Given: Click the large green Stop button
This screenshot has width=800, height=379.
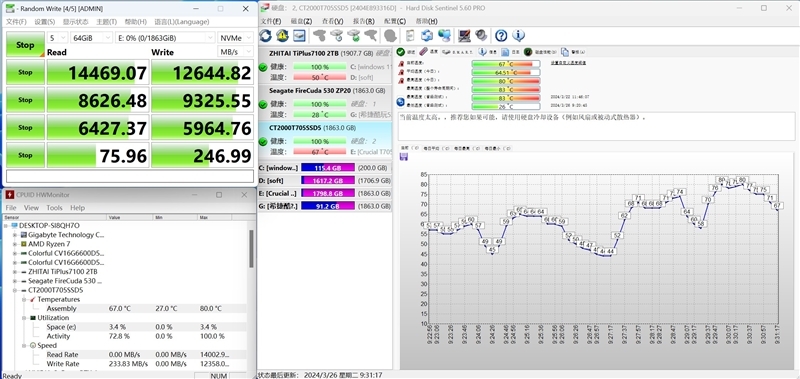Looking at the screenshot, I should point(25,44).
